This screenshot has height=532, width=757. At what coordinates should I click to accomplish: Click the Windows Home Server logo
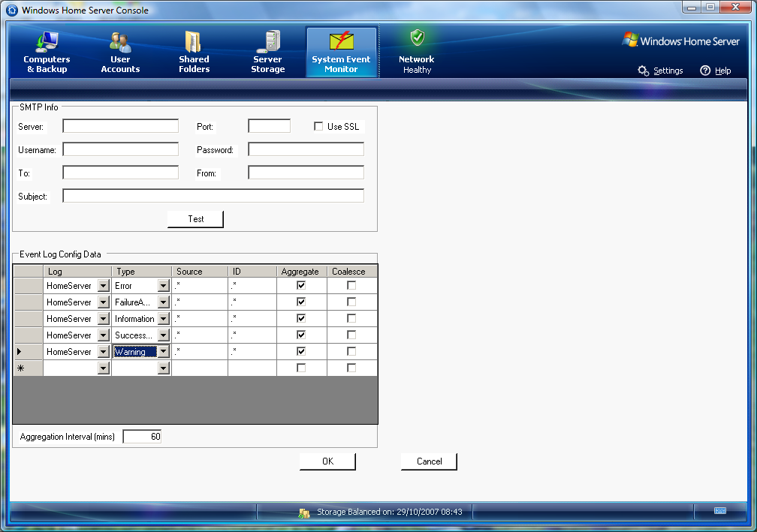point(680,41)
